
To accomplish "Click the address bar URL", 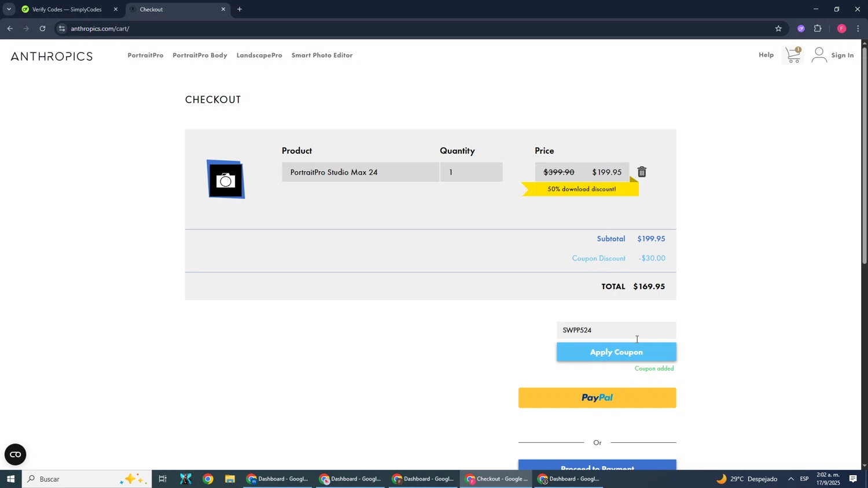I will pos(100,28).
